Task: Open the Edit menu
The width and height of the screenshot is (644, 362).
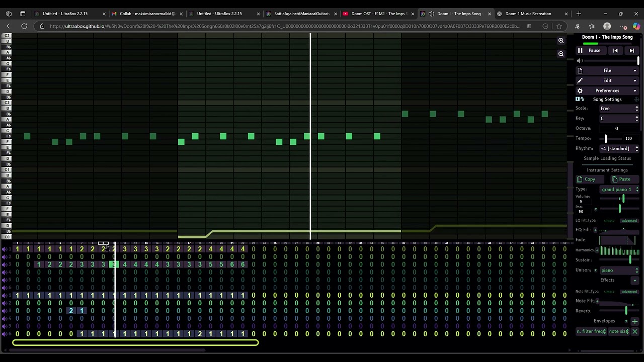Action: tap(607, 81)
